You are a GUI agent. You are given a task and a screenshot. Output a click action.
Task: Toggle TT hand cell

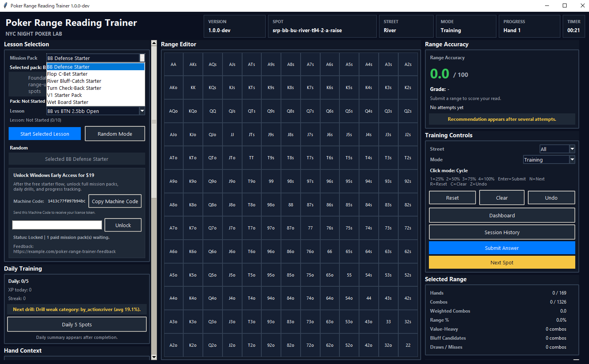(x=252, y=158)
